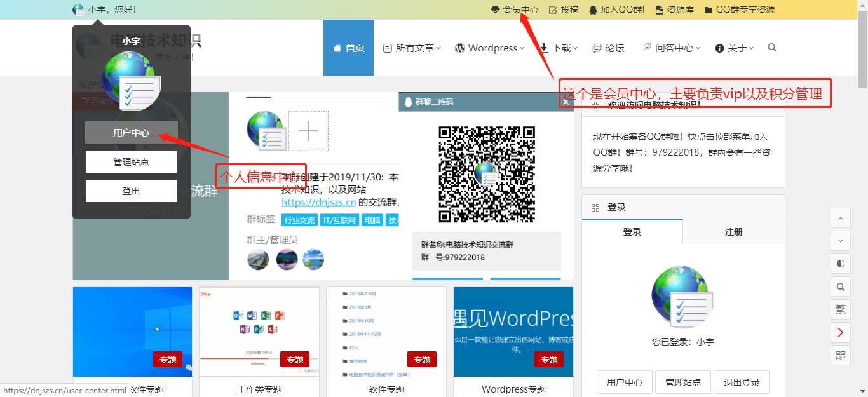Expand the 下载 menu
The image size is (868, 397).
[559, 48]
